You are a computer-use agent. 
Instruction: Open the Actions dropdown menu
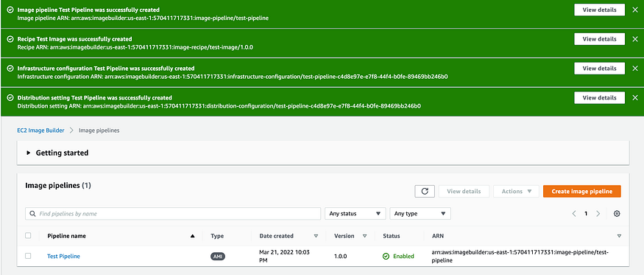(516, 192)
